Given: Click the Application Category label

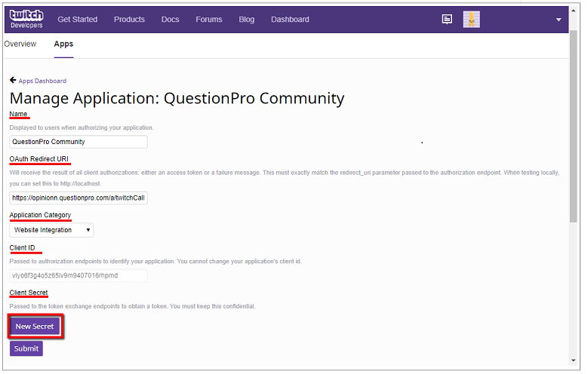Looking at the screenshot, I should coord(40,215).
